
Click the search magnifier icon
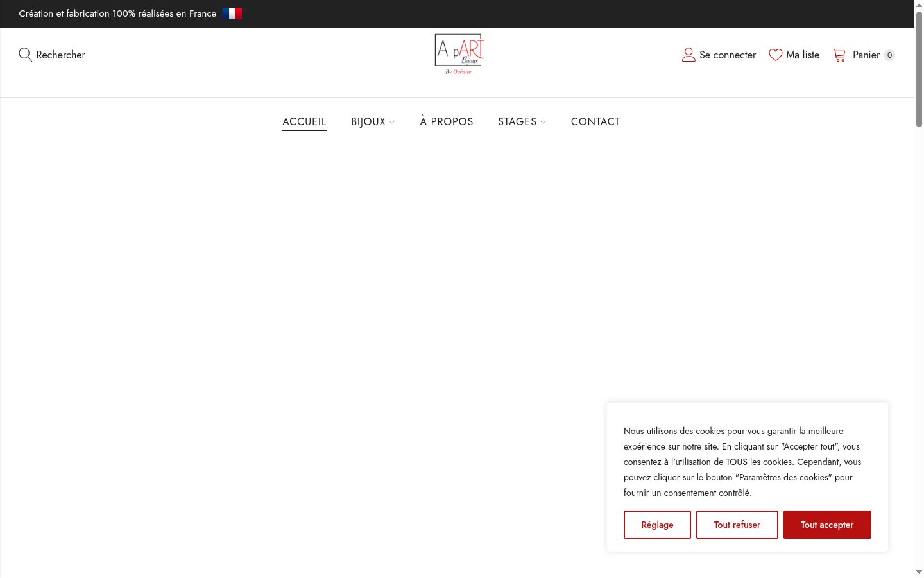(x=25, y=55)
